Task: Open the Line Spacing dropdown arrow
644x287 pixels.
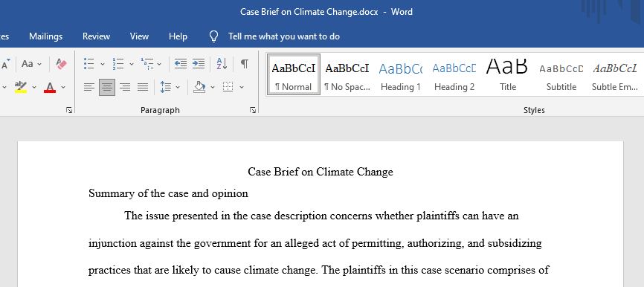Action: [x=178, y=87]
